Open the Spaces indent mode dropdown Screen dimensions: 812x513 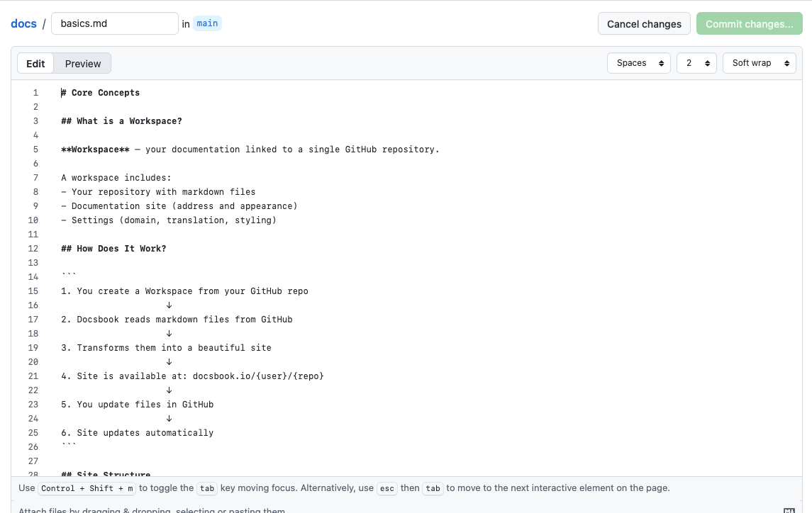(638, 63)
